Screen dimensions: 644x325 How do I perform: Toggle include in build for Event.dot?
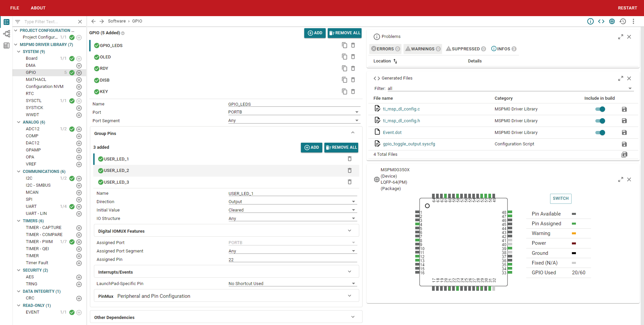[600, 133]
